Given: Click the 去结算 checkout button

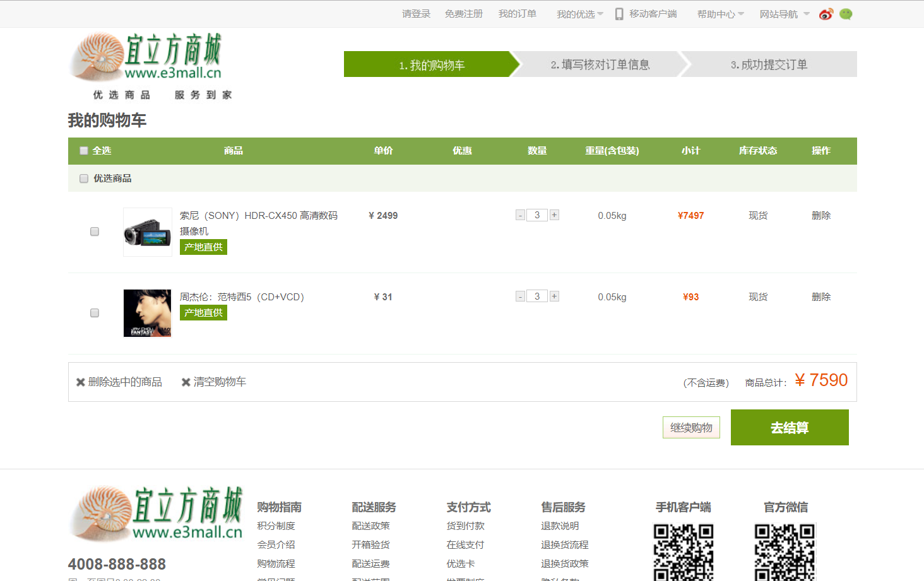Looking at the screenshot, I should 789,427.
